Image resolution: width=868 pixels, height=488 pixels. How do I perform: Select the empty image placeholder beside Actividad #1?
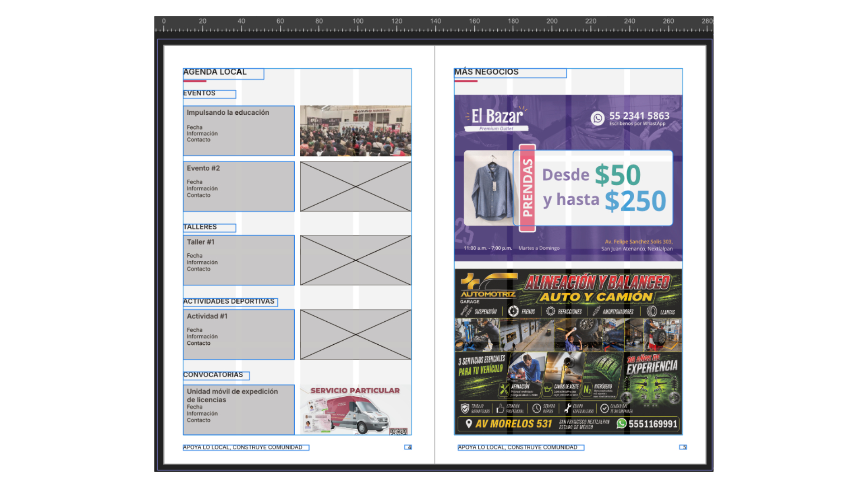[356, 334]
